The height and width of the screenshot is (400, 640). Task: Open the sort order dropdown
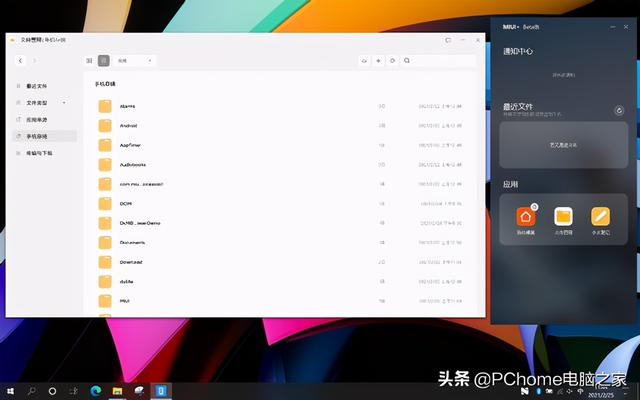pos(135,61)
